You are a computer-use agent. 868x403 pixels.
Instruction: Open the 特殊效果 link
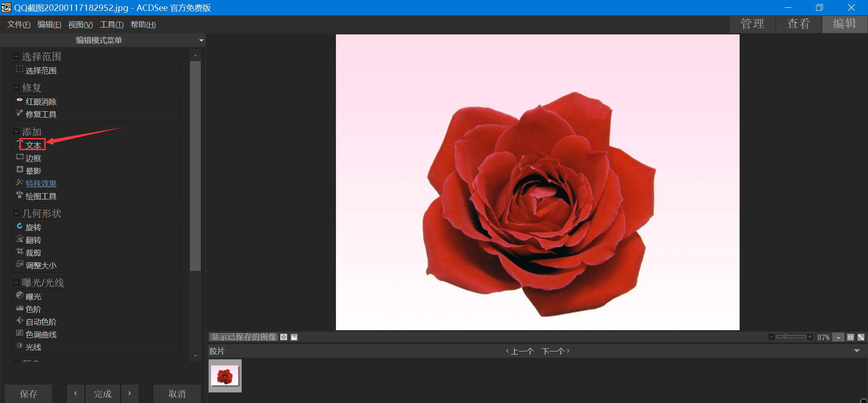tap(41, 184)
